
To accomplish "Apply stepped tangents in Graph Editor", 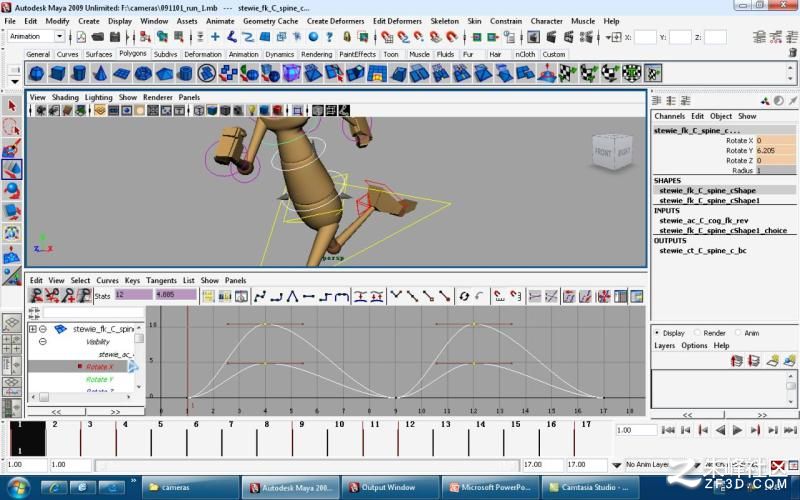I will (x=325, y=296).
